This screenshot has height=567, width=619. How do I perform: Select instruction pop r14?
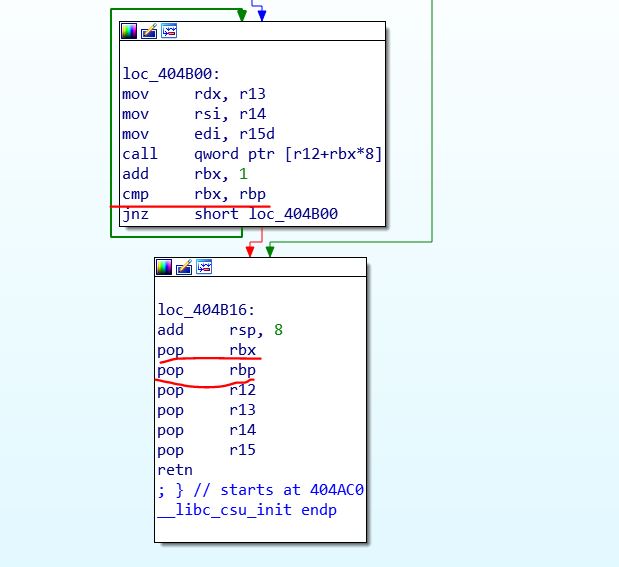pyautogui.click(x=206, y=430)
